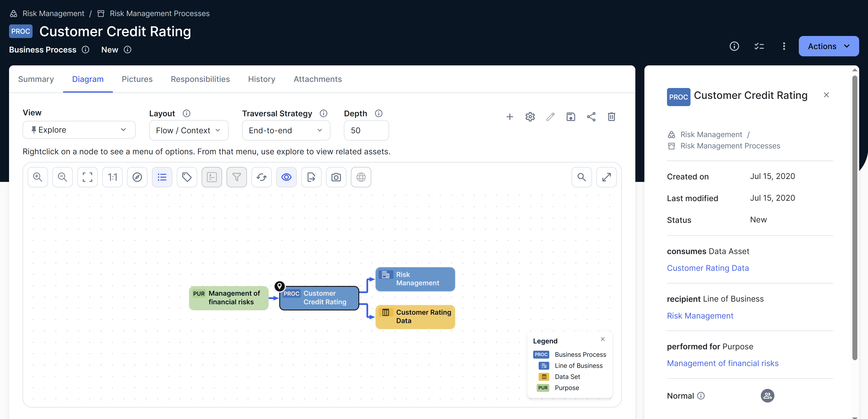The height and width of the screenshot is (419, 868).
Task: Reset diagram zoom to 1:1
Action: tap(112, 177)
